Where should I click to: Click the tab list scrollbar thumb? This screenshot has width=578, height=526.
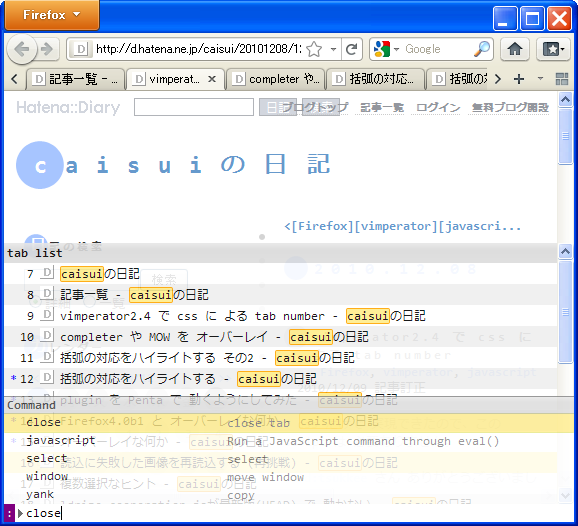[565, 312]
